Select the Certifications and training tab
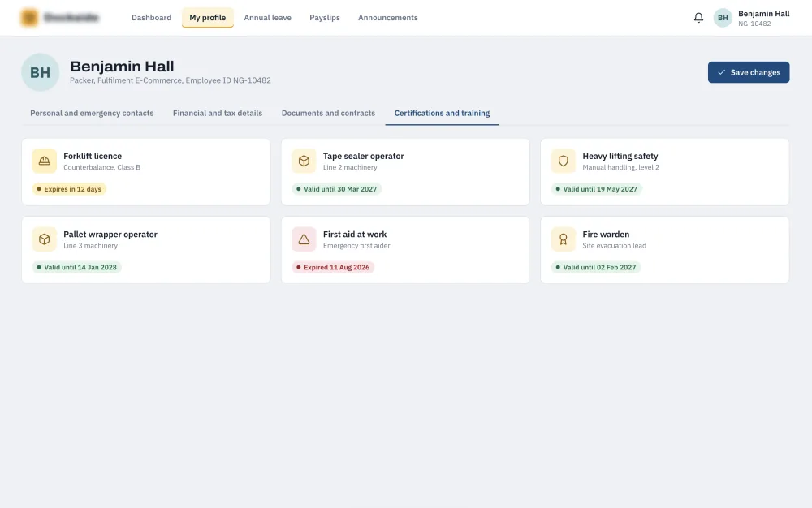The width and height of the screenshot is (812, 508). (x=442, y=114)
